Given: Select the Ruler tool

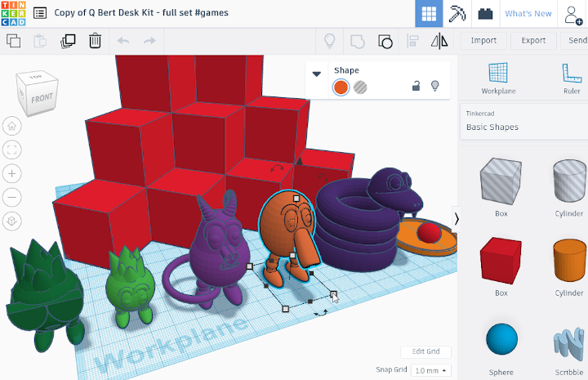Looking at the screenshot, I should click(x=572, y=78).
